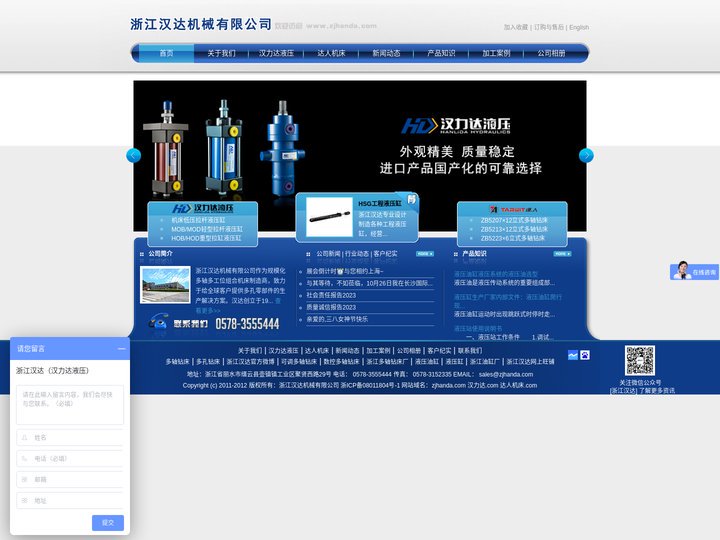The width and height of the screenshot is (720, 540).
Task: Open the 达人机床 navigation item
Action: click(x=331, y=53)
